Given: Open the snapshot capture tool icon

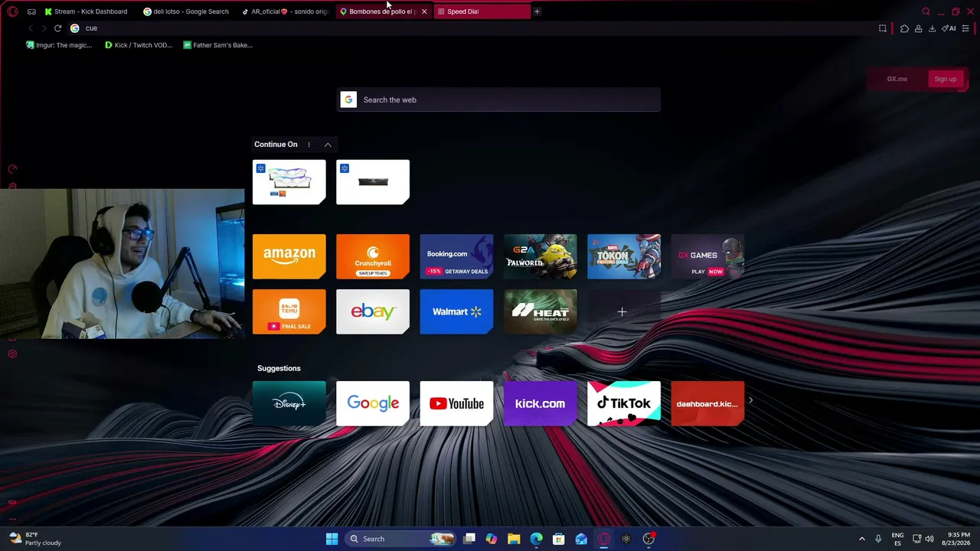Looking at the screenshot, I should pyautogui.click(x=883, y=28).
